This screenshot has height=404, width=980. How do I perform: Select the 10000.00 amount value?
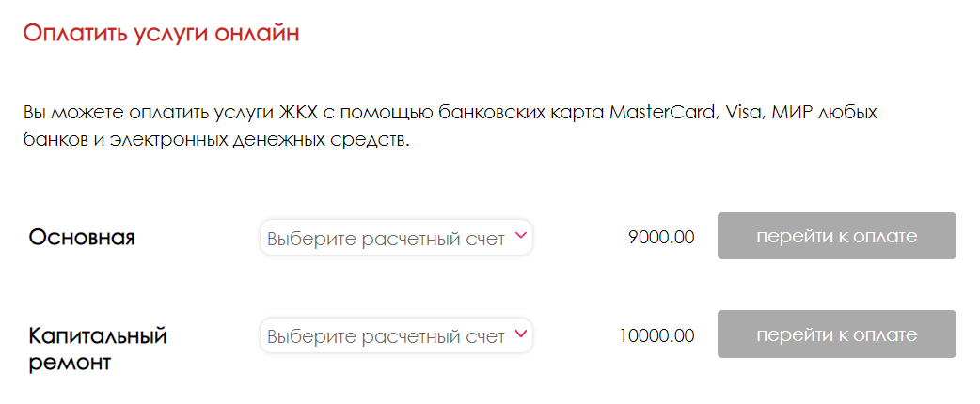(x=656, y=336)
